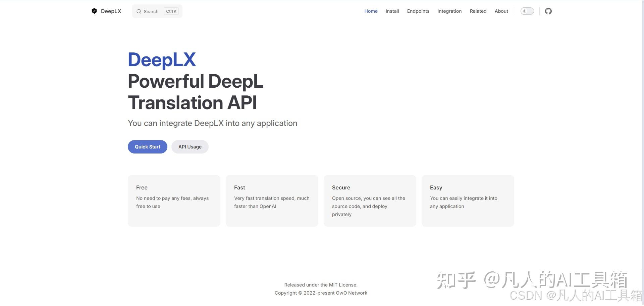Screen dimensions: 644x306
Task: Click the Easy feature card
Action: coord(468,201)
